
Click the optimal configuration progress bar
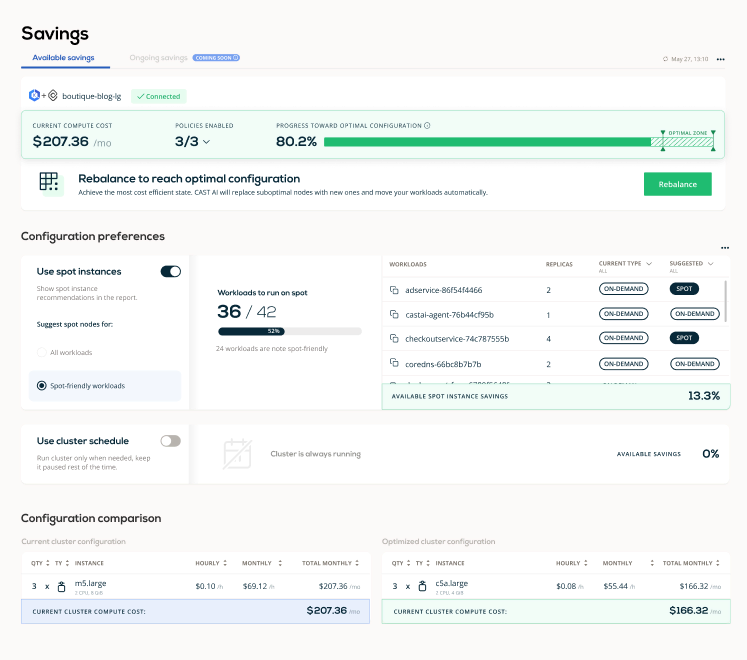click(487, 142)
